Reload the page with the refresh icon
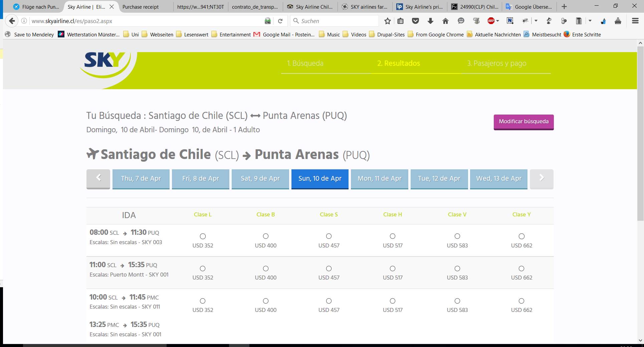Screen dimensions: 644x347 point(280,21)
